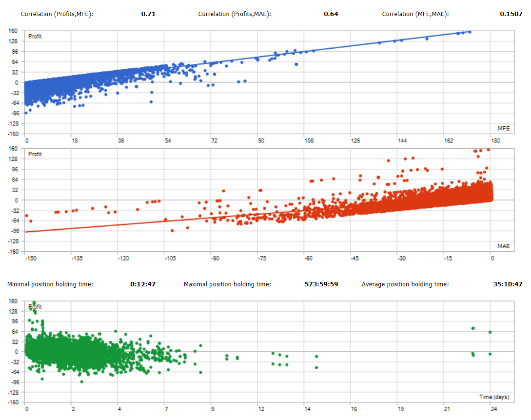
Task: Select the 0.1507 correlation value
Action: point(511,14)
